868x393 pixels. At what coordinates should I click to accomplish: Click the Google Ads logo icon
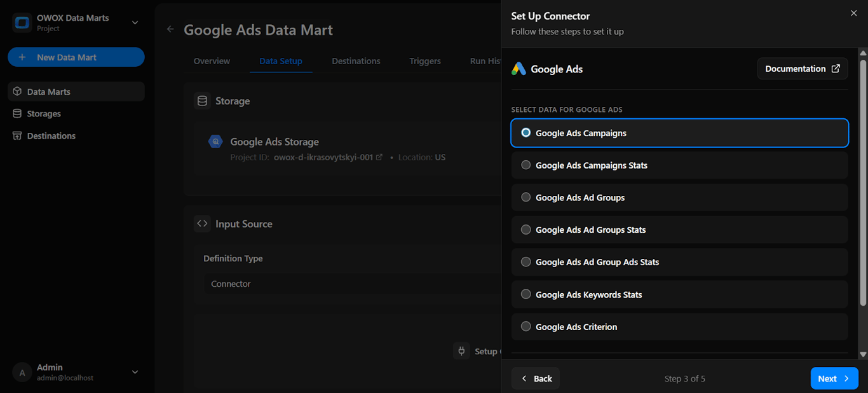[x=519, y=69]
